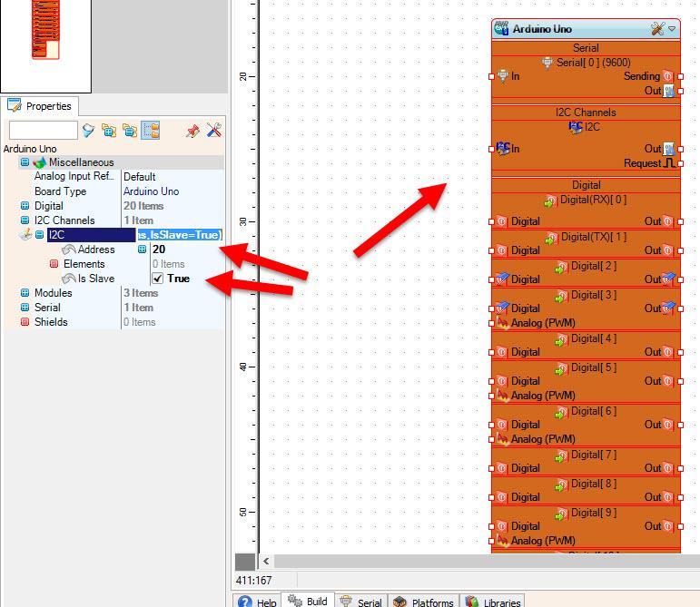This screenshot has height=607, width=700.
Task: Click the pin icon in Properties toolbar
Action: [192, 131]
